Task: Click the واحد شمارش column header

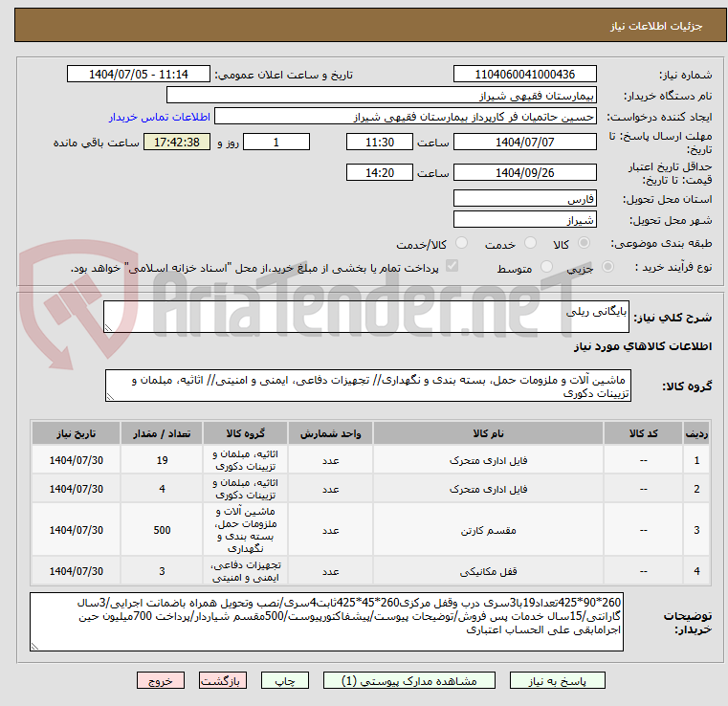Action: tap(330, 433)
